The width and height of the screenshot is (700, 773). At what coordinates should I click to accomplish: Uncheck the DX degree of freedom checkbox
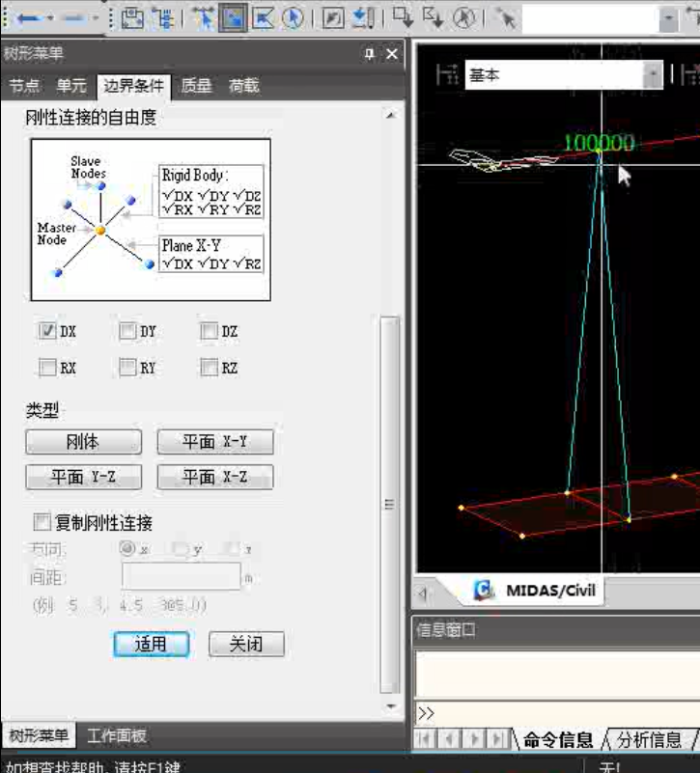(47, 330)
